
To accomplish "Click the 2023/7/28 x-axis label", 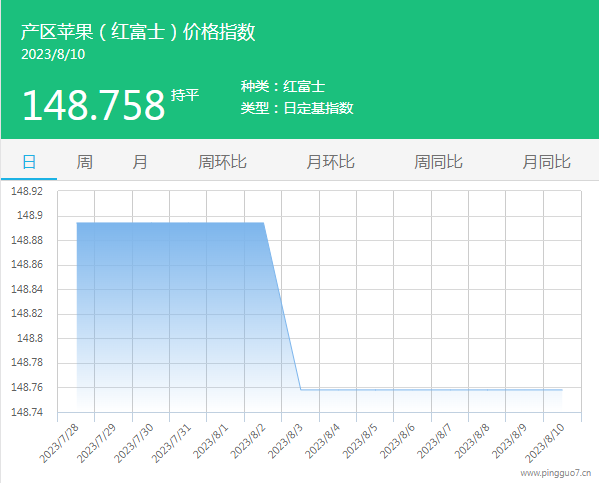I will point(59,443).
